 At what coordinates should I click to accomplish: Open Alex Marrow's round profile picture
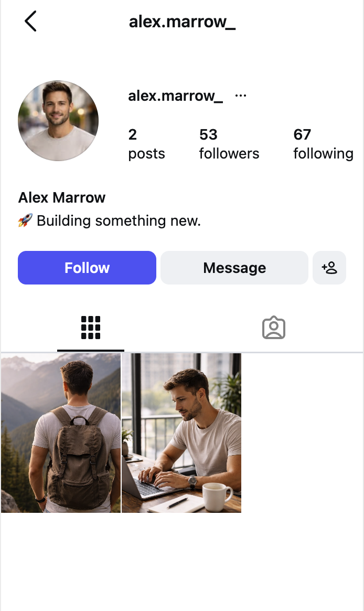tap(58, 121)
